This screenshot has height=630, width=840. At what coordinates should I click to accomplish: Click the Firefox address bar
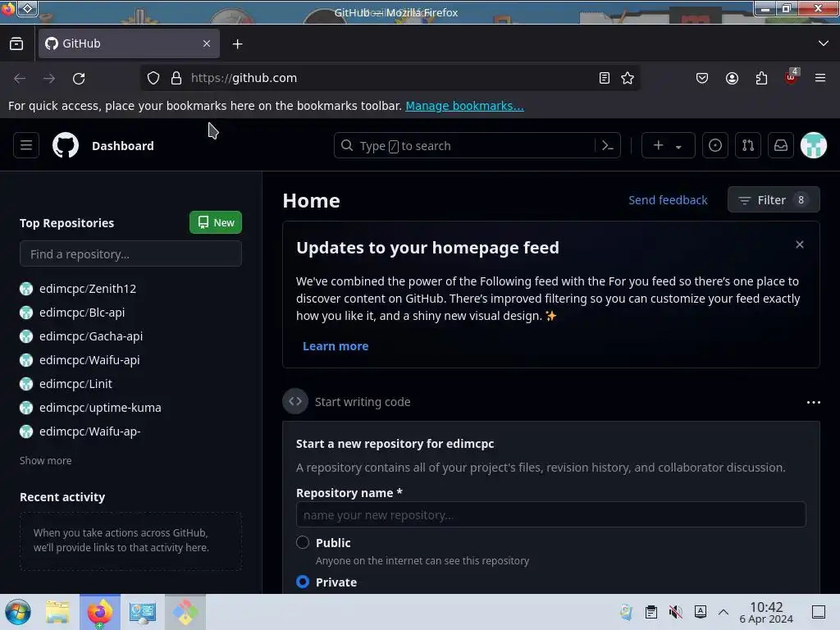coord(391,78)
